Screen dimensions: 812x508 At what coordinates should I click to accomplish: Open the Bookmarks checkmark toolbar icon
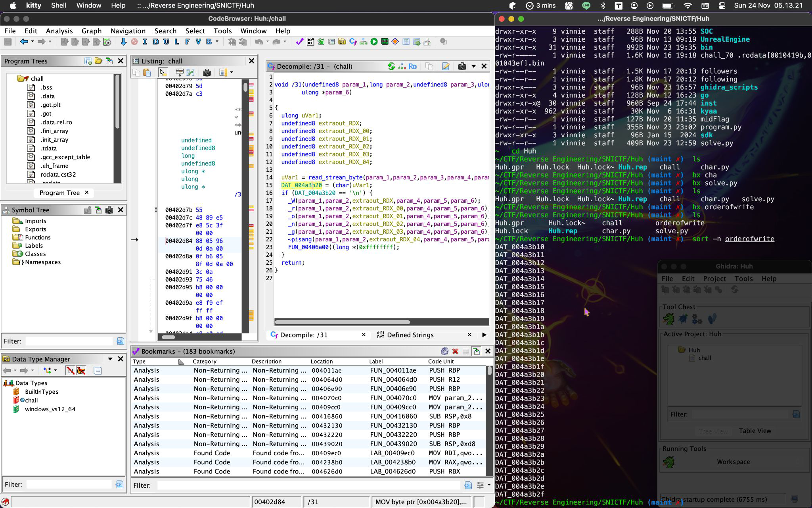pyautogui.click(x=299, y=42)
